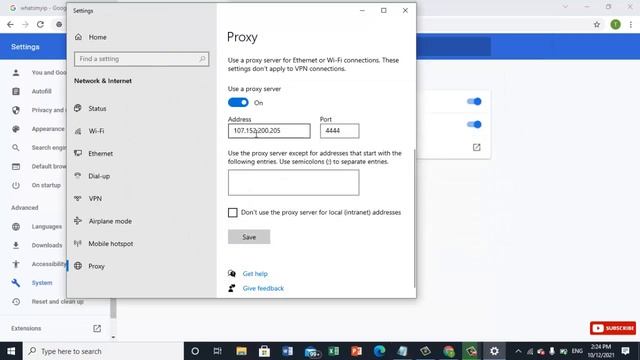Open Excel from the taskbar
The image size is (640, 360).
point(333,351)
